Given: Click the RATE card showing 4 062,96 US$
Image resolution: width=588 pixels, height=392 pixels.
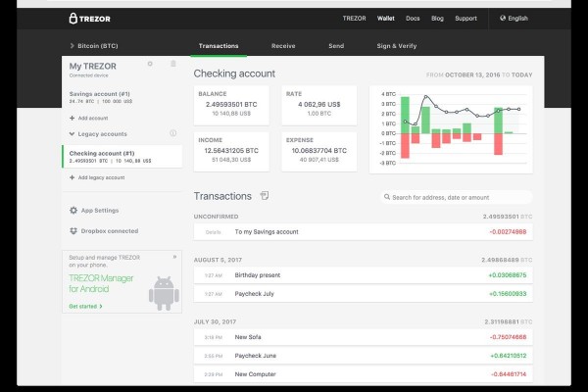Looking at the screenshot, I should (319, 106).
